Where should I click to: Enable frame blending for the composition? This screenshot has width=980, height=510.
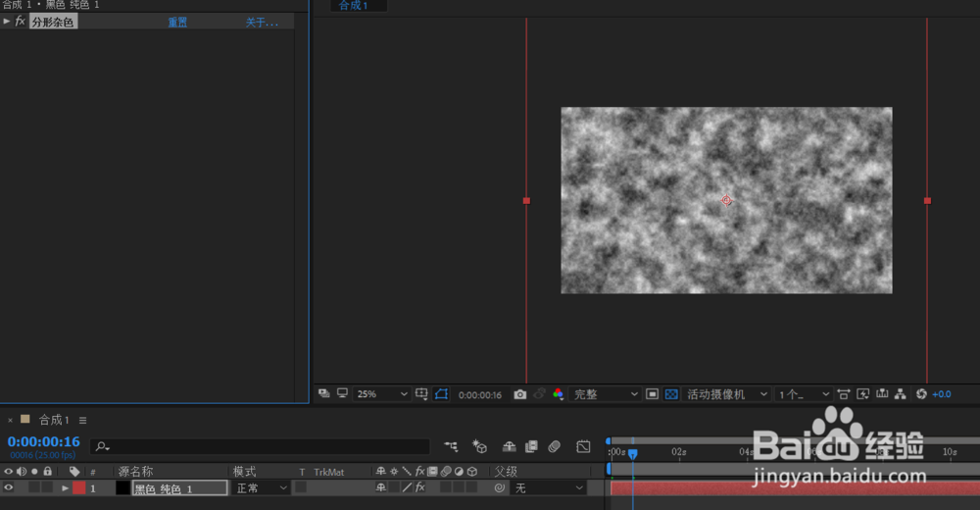tap(532, 447)
